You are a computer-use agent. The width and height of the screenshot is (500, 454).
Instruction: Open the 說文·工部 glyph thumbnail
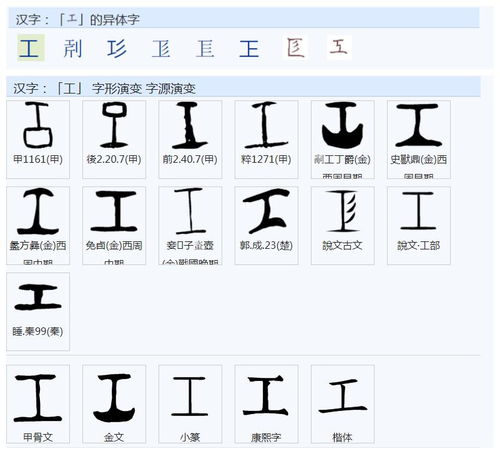[x=419, y=225]
